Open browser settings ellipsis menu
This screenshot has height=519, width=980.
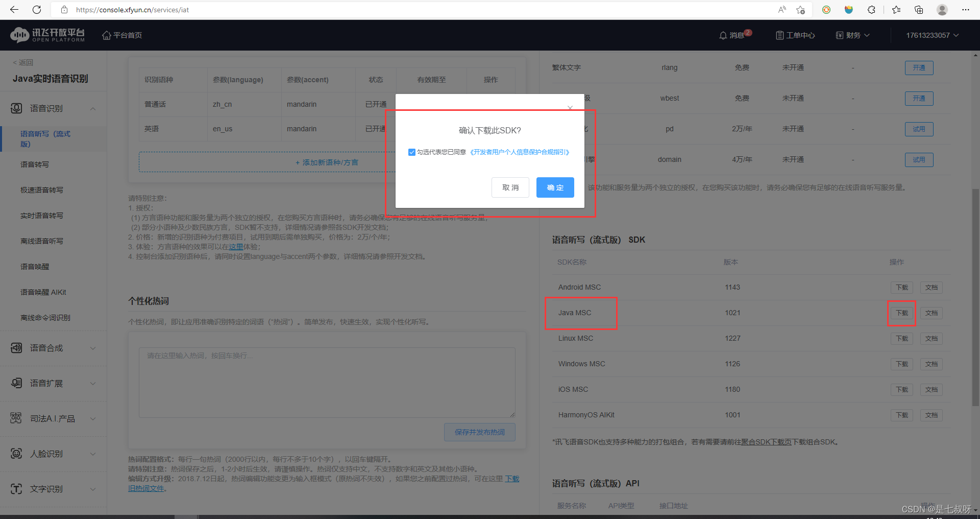point(965,10)
